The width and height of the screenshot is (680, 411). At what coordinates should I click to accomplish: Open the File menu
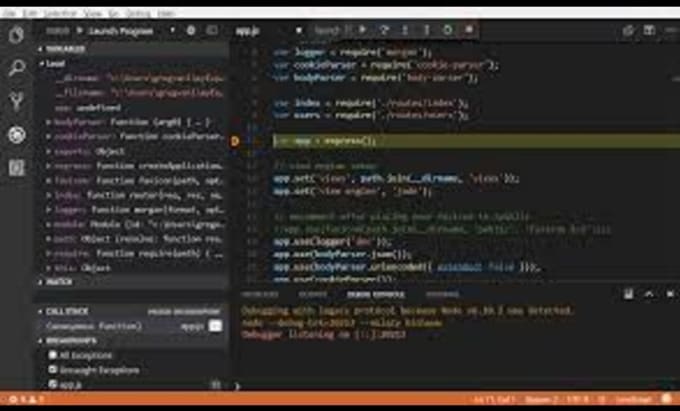click(x=9, y=13)
